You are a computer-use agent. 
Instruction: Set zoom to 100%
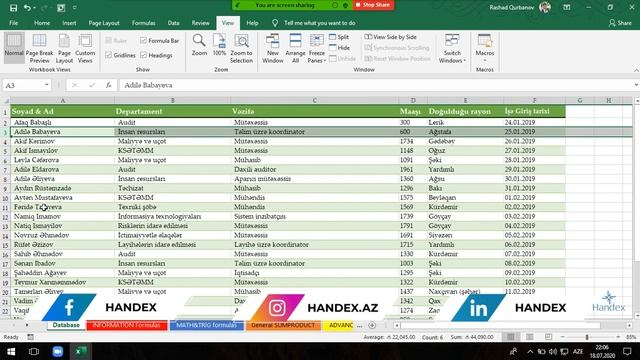coord(219,45)
